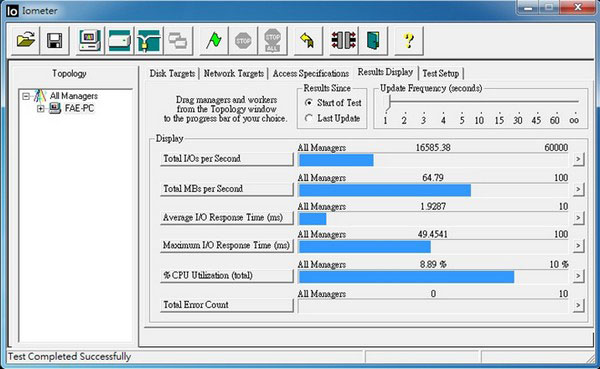Go to the Test Setup tab

tap(441, 73)
